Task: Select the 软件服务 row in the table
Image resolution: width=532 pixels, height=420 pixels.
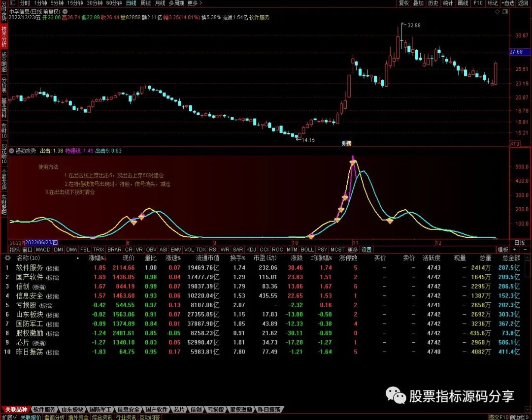Action: [263, 268]
